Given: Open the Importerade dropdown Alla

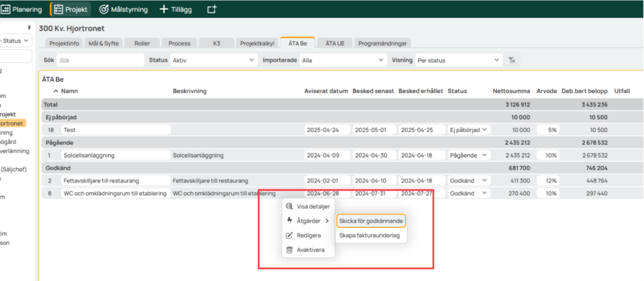Looking at the screenshot, I should click(343, 60).
